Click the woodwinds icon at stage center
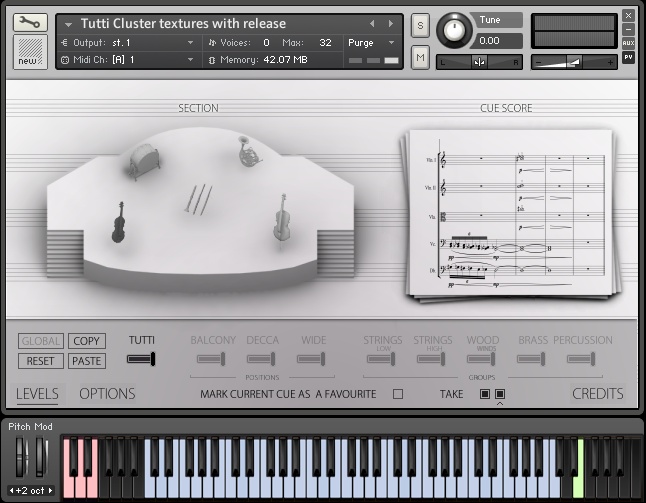This screenshot has height=503, width=646. coord(199,199)
